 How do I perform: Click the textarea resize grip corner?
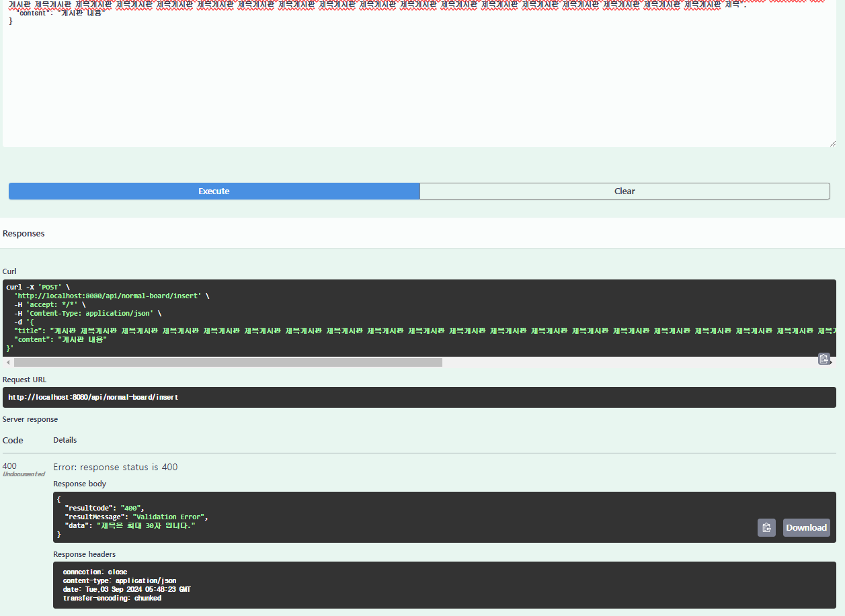(832, 143)
